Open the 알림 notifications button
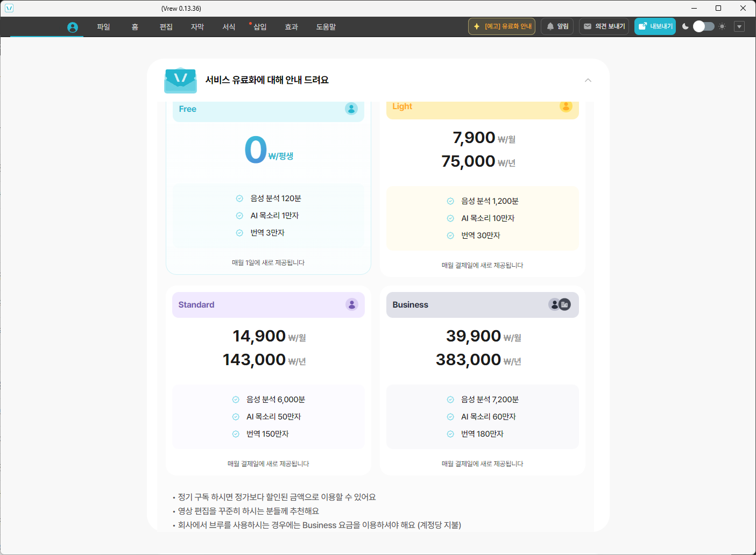 [x=557, y=26]
